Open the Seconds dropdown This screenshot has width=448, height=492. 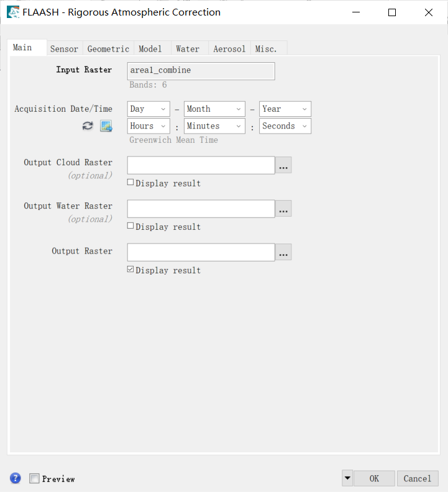click(x=285, y=126)
